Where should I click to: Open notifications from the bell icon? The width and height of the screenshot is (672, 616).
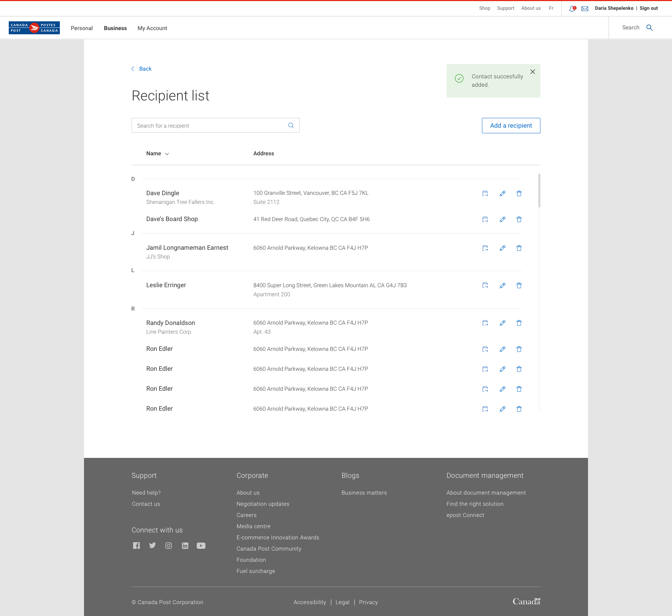tap(572, 8)
